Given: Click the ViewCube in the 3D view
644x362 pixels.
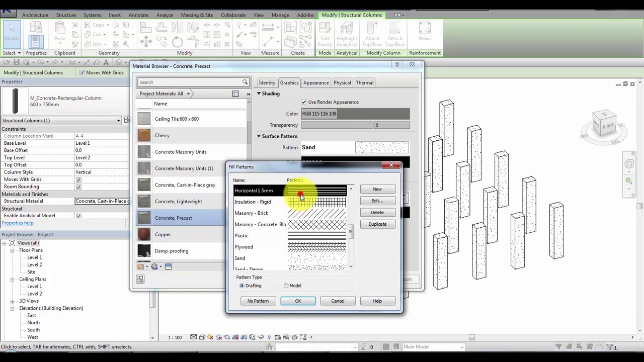Looking at the screenshot, I should click(x=605, y=124).
